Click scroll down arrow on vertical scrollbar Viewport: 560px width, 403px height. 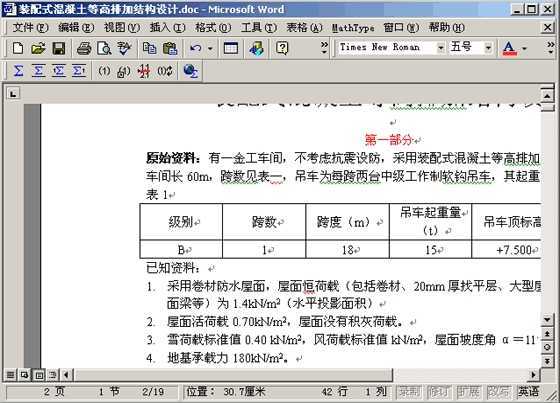[x=547, y=319]
